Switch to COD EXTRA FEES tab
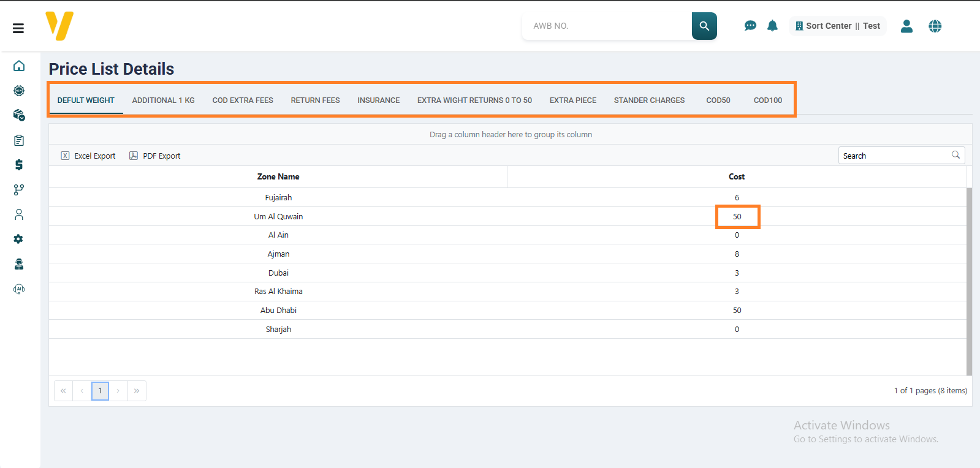The height and width of the screenshot is (468, 980). pyautogui.click(x=243, y=100)
